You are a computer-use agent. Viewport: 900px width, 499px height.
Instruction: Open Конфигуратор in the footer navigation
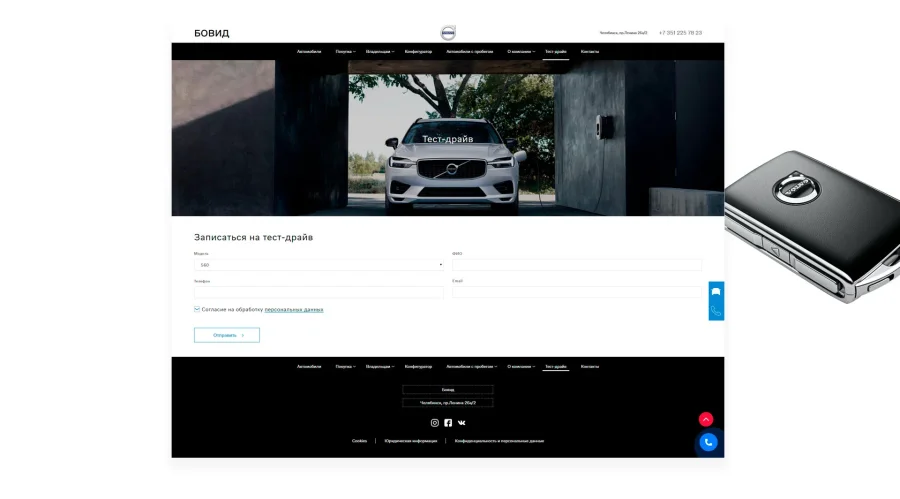coord(418,366)
